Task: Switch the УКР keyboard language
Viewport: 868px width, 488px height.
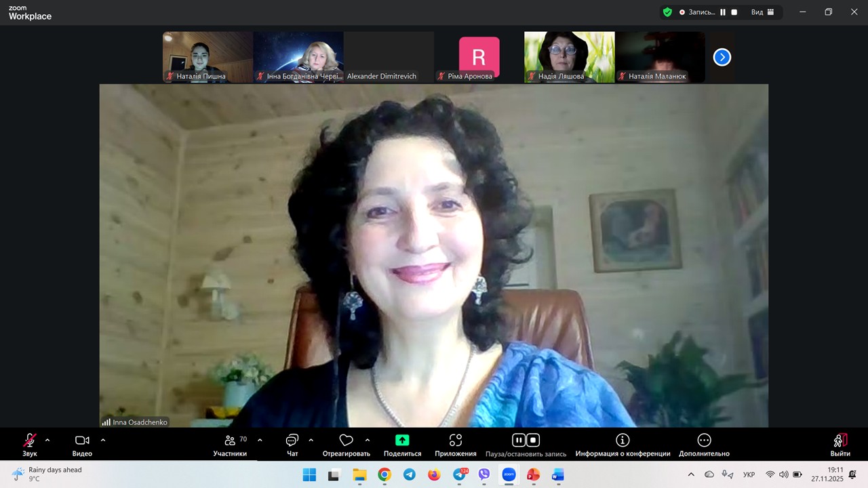Action: (749, 474)
